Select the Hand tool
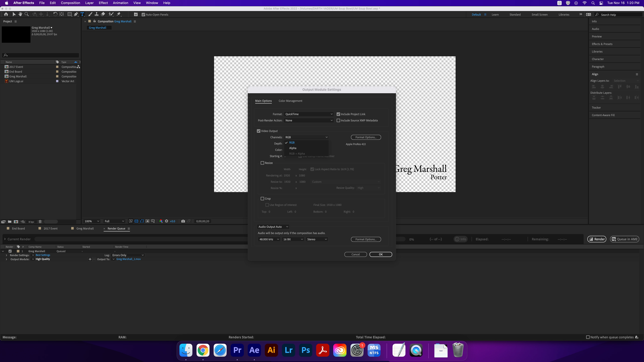 pyautogui.click(x=20, y=14)
